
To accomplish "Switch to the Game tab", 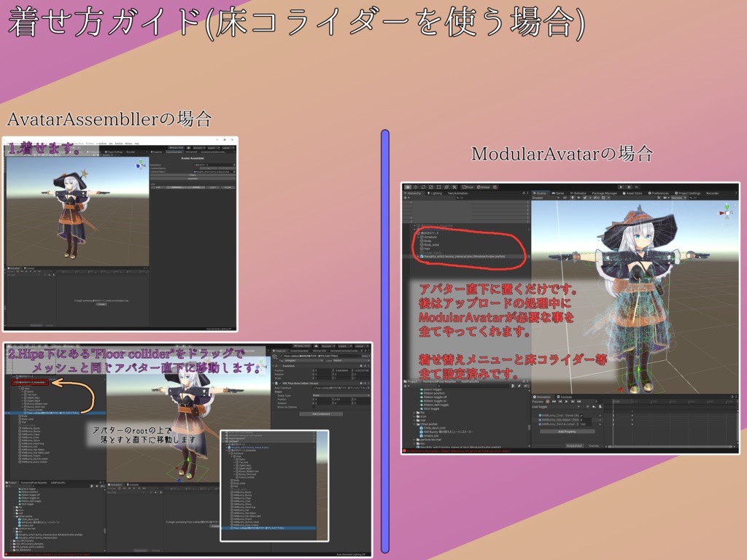I will (x=558, y=193).
